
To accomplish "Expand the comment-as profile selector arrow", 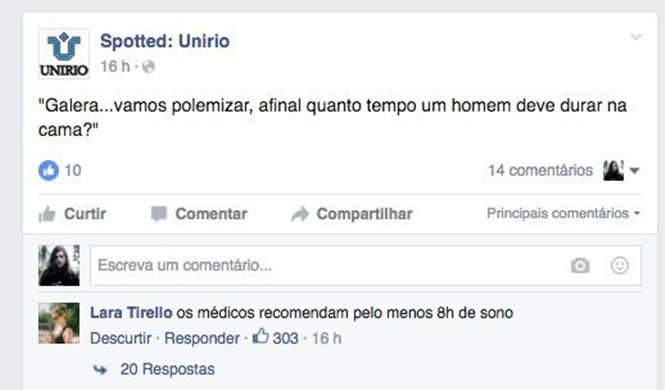I will [634, 171].
